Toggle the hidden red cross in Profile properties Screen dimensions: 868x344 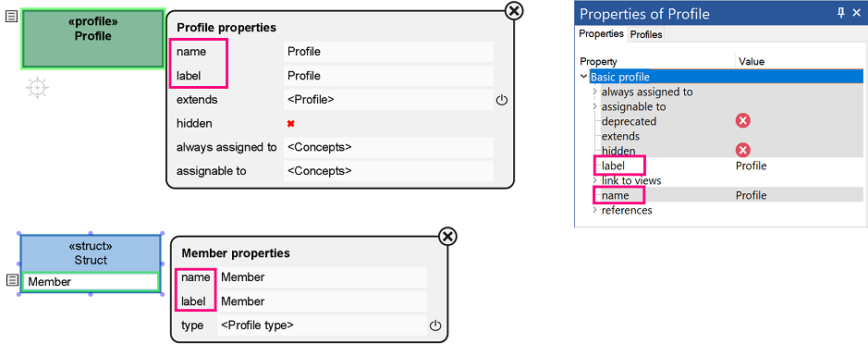click(290, 124)
